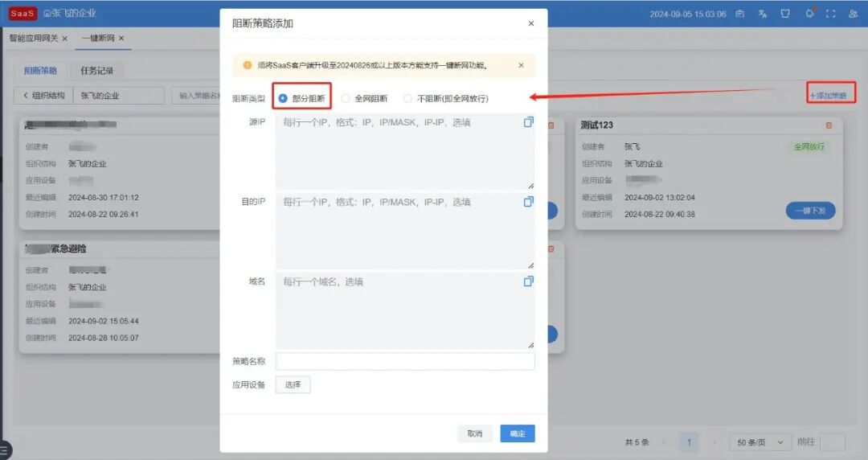Click the 张飞的企业 organization field
The width and height of the screenshot is (868, 460).
tap(118, 96)
